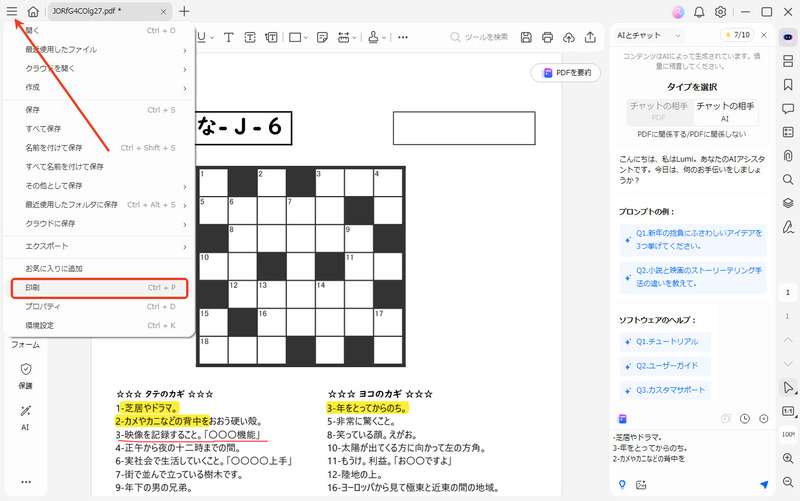The image size is (800, 501).
Task: Click the AI chat message input box
Action: pyautogui.click(x=692, y=449)
